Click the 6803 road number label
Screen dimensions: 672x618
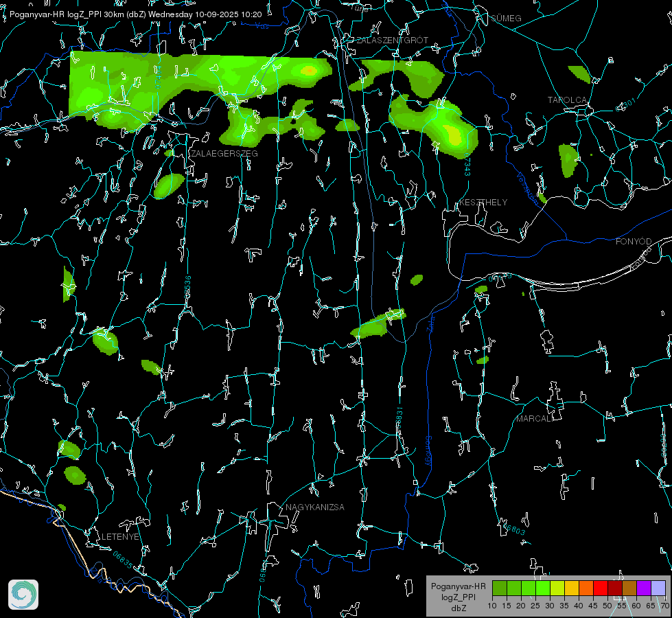tap(515, 529)
